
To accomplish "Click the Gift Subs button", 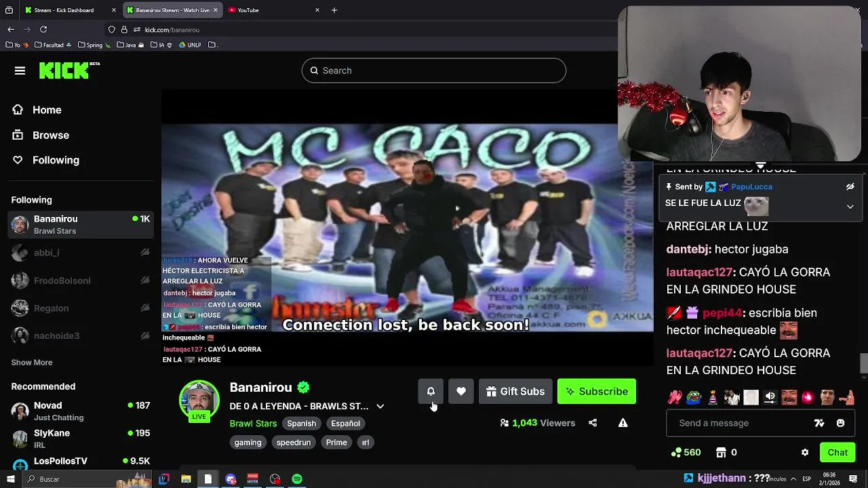I will click(515, 392).
